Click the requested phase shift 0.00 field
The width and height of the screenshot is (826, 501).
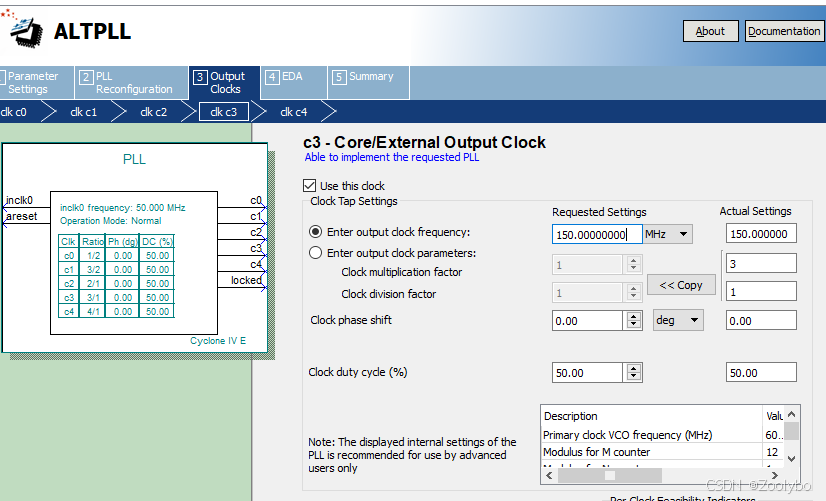[588, 321]
